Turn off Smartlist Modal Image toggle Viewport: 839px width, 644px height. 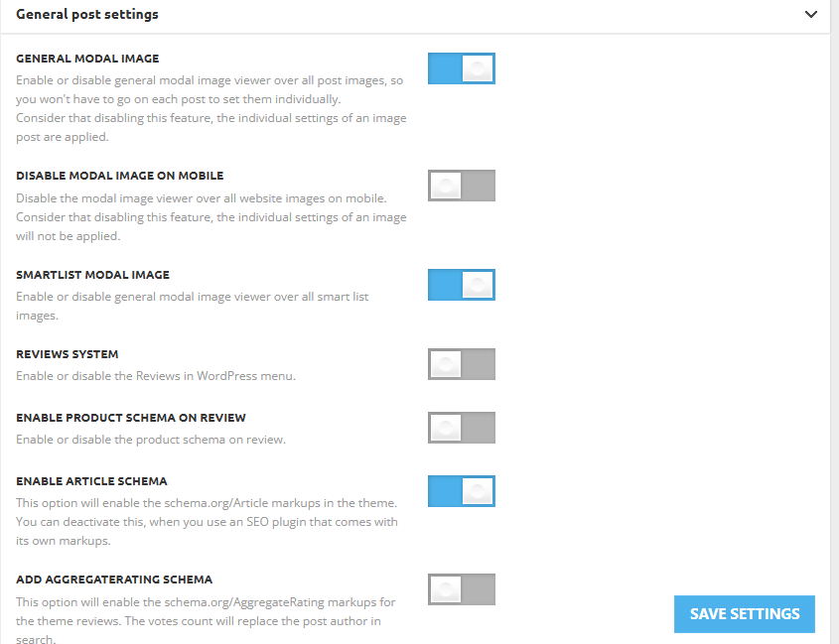pos(462,285)
